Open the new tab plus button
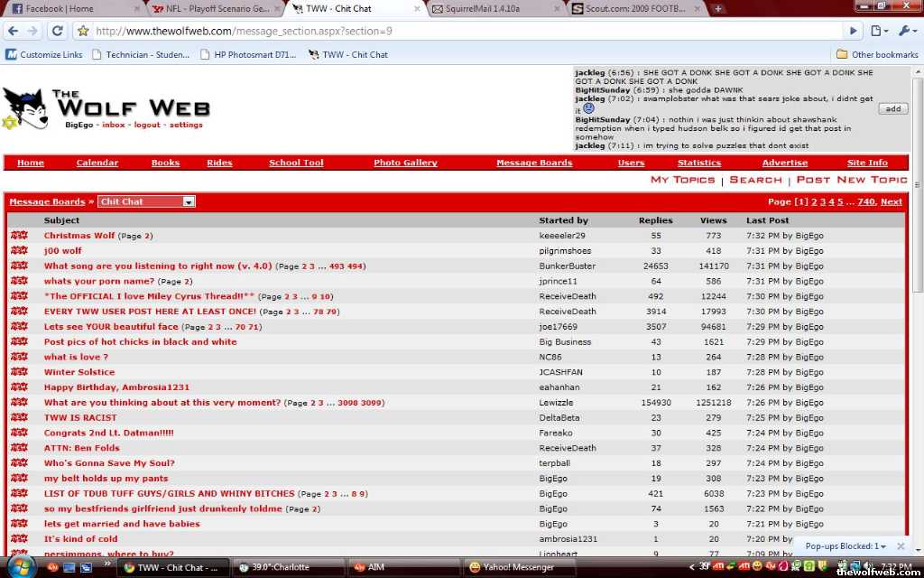Viewport: 924px width, 578px height. click(718, 9)
